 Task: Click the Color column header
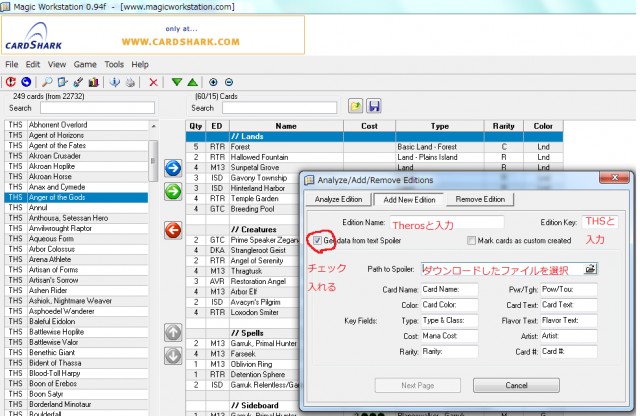point(543,126)
